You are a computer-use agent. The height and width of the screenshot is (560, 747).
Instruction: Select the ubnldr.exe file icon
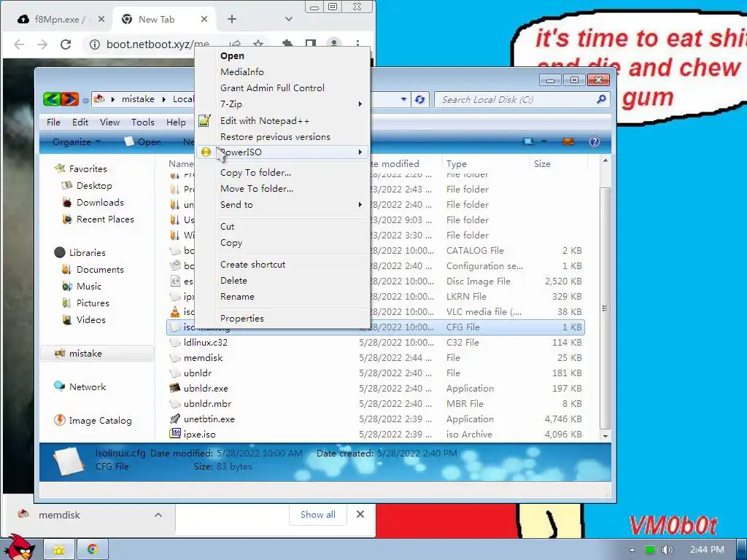pos(175,388)
